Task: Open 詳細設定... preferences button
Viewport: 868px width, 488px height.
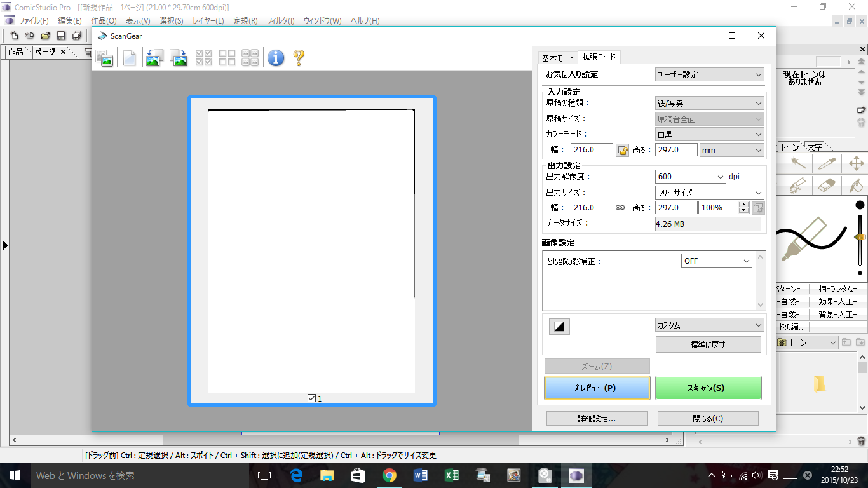Action: pos(597,418)
